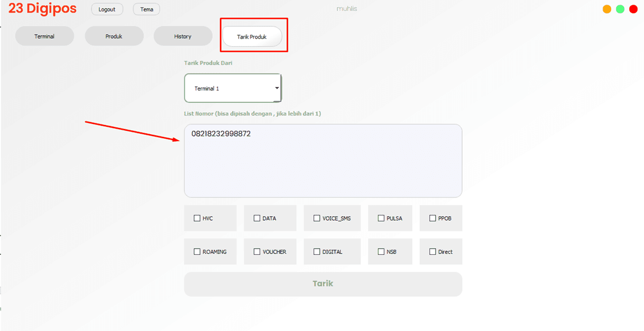Enable the ROAMING checkbox
The width and height of the screenshot is (644, 331).
[197, 252]
